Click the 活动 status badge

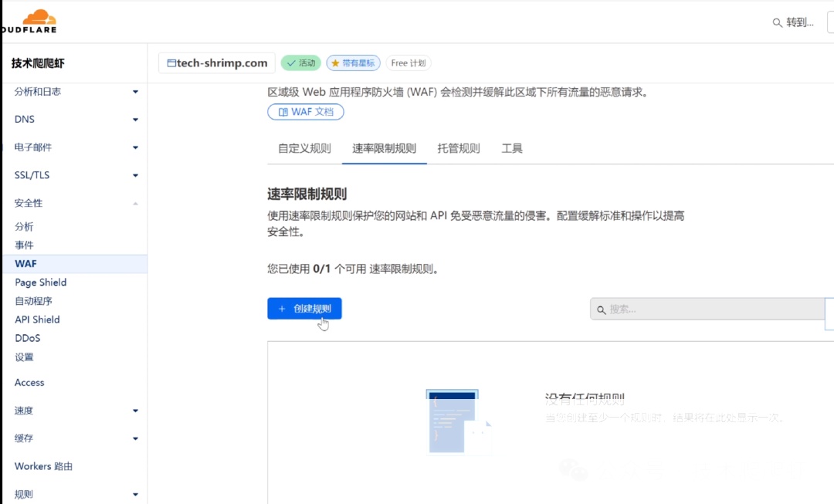pyautogui.click(x=301, y=63)
